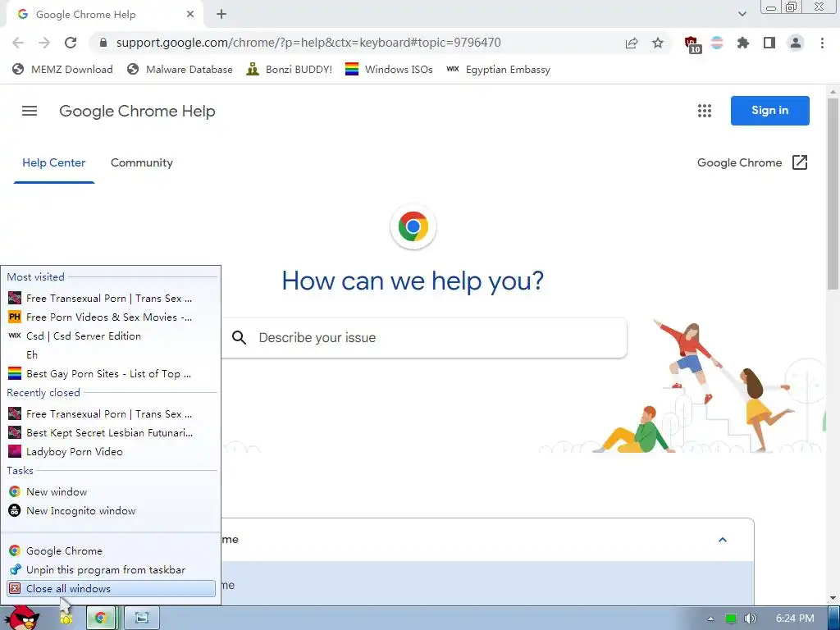Close the Google Chrome Help tab
The width and height of the screenshot is (840, 630).
(x=190, y=15)
